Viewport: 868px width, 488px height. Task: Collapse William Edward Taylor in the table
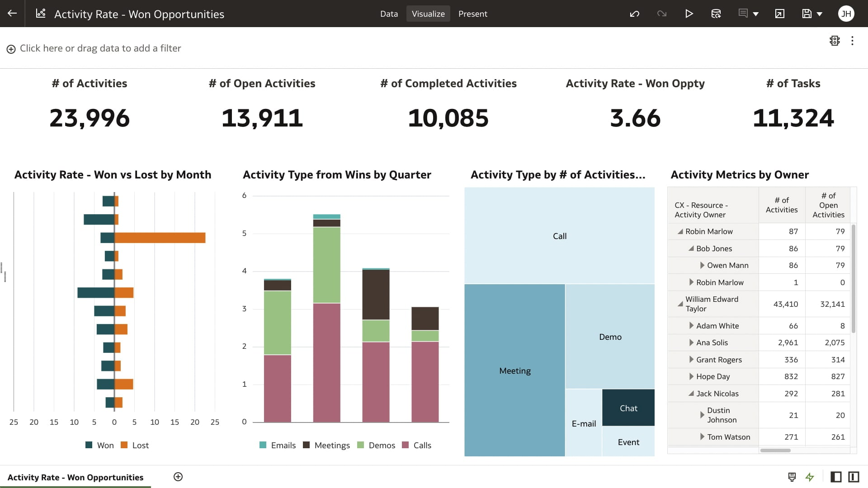pos(680,304)
